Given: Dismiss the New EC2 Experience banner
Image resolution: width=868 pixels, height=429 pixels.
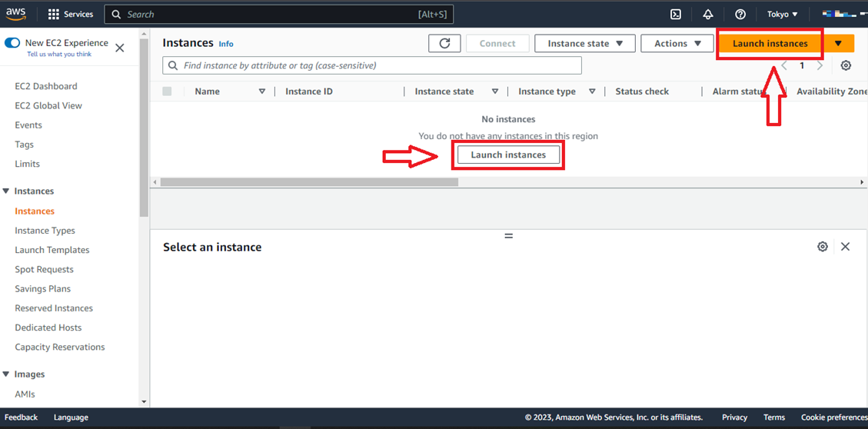Looking at the screenshot, I should 119,48.
